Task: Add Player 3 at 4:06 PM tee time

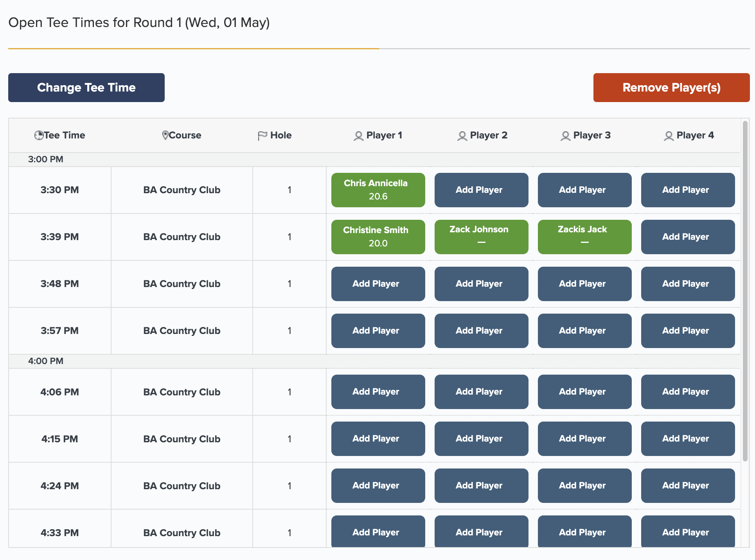Action: 584,392
